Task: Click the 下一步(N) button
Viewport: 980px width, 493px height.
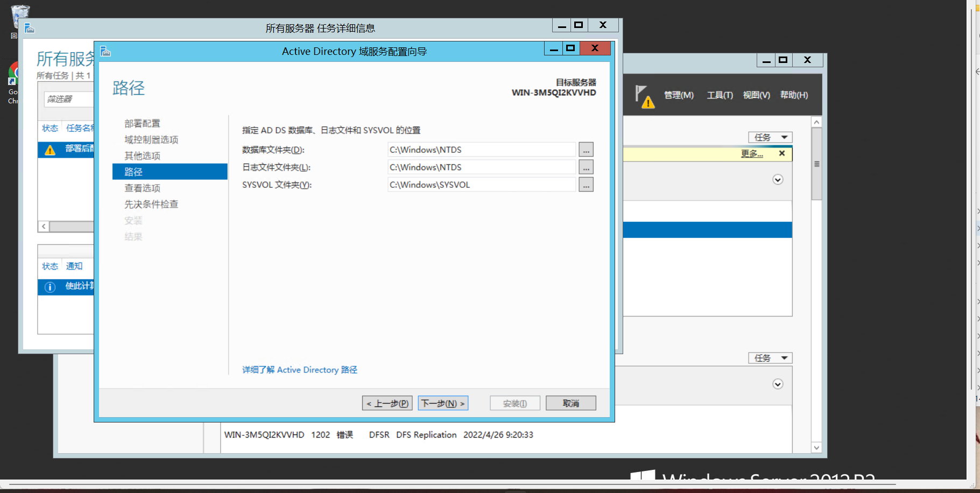Action: coord(443,403)
